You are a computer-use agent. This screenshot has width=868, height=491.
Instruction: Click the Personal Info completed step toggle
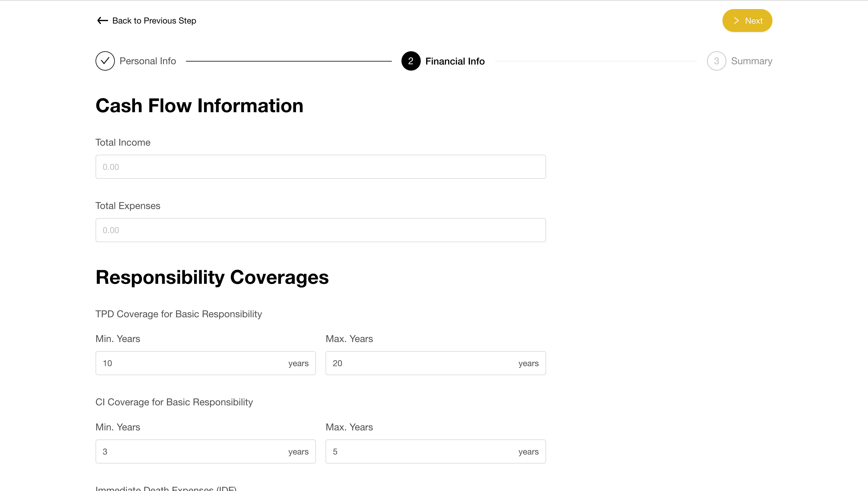pyautogui.click(x=105, y=61)
